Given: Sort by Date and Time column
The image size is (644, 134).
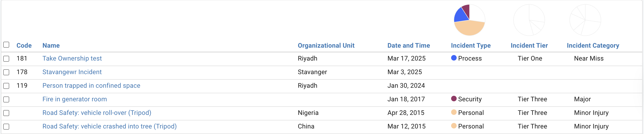Looking at the screenshot, I should click(x=409, y=46).
